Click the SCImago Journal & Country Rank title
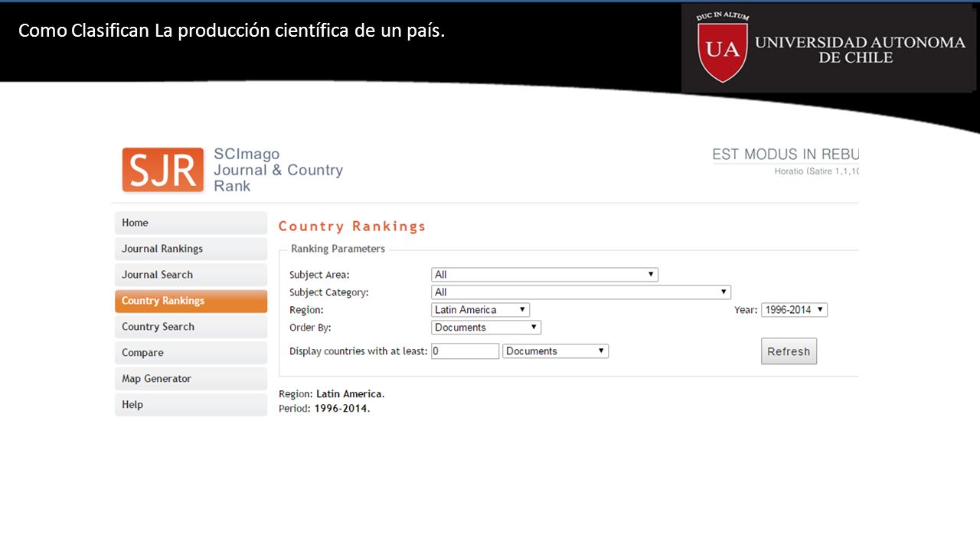This screenshot has width=980, height=551. [x=278, y=170]
